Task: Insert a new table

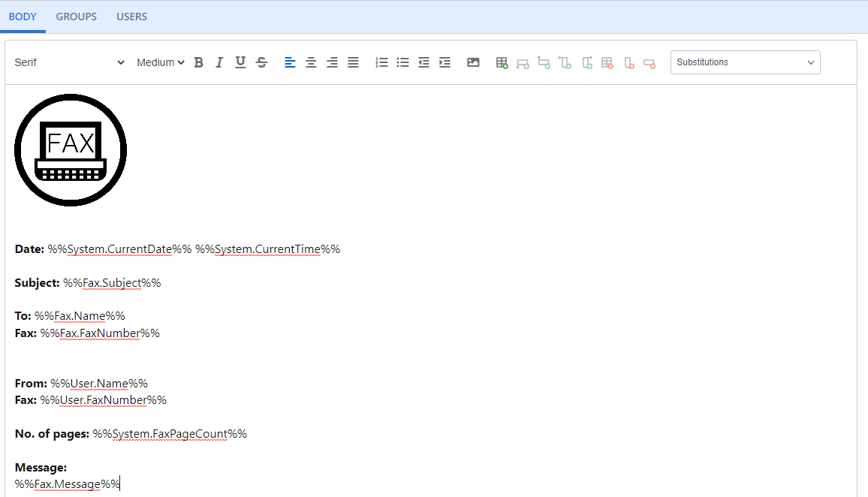Action: point(502,63)
